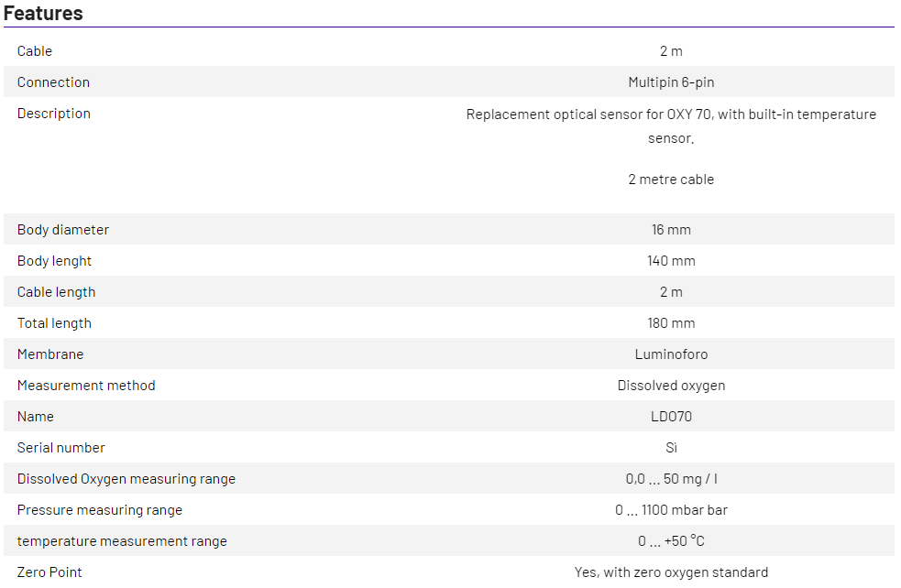Select the LDO70 name value
The width and height of the screenshot is (901, 588).
tap(671, 417)
